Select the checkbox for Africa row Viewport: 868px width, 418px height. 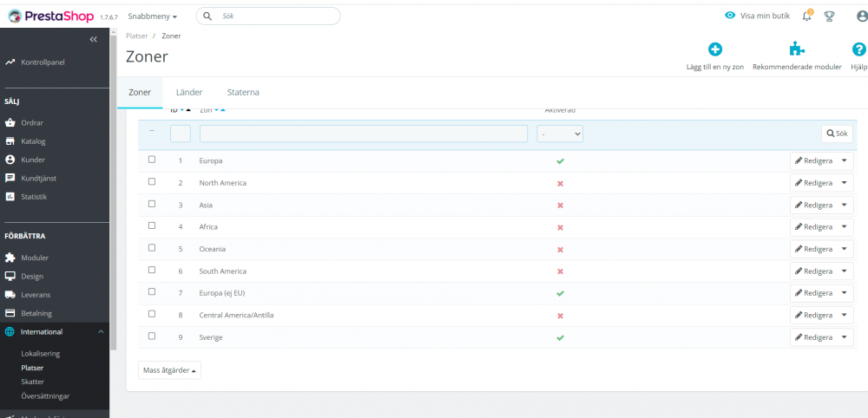[x=152, y=225]
